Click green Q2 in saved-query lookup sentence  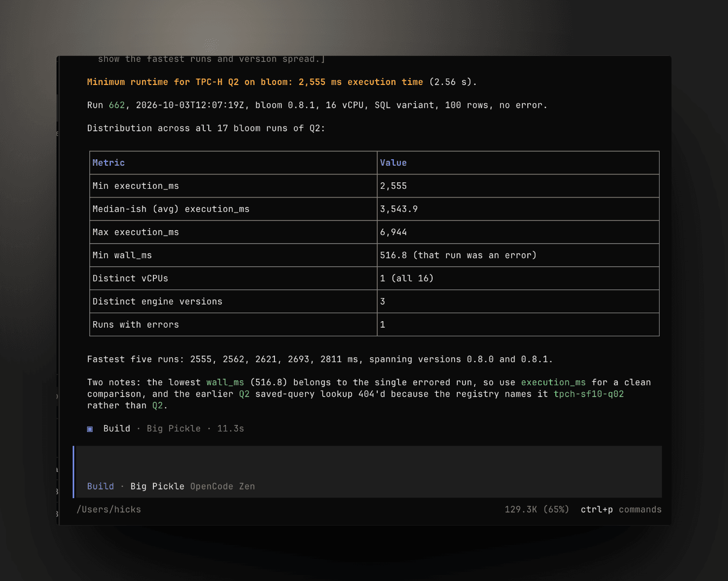(244, 394)
